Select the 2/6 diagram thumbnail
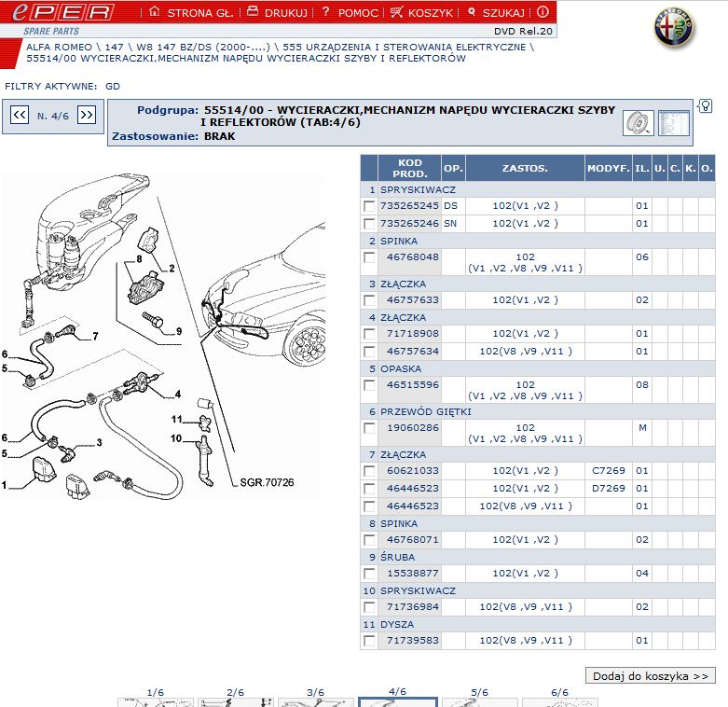The image size is (728, 707). coord(236,702)
